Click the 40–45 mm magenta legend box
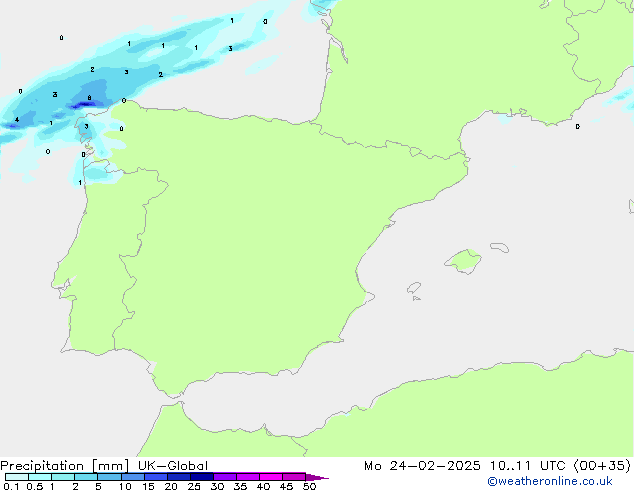This screenshot has width=634, height=490. pos(271,477)
